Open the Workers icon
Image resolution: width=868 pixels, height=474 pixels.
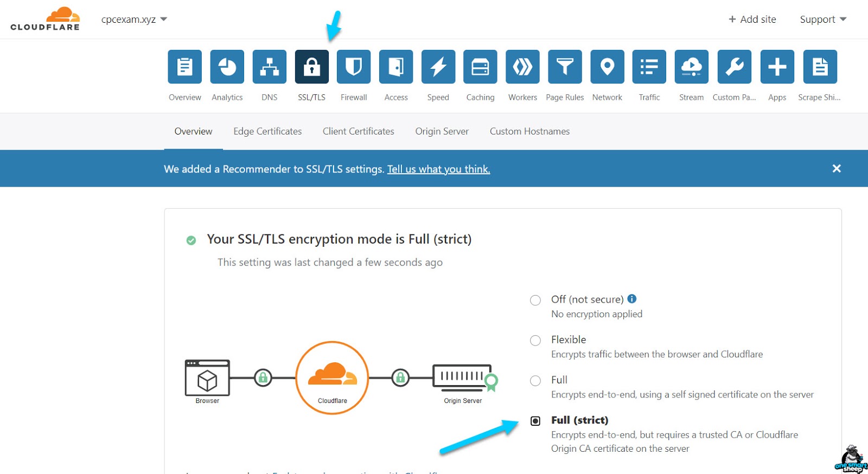(522, 67)
